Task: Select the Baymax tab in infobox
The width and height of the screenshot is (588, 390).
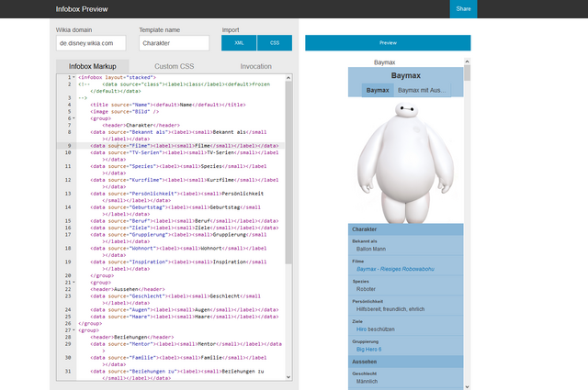Action: pos(378,90)
